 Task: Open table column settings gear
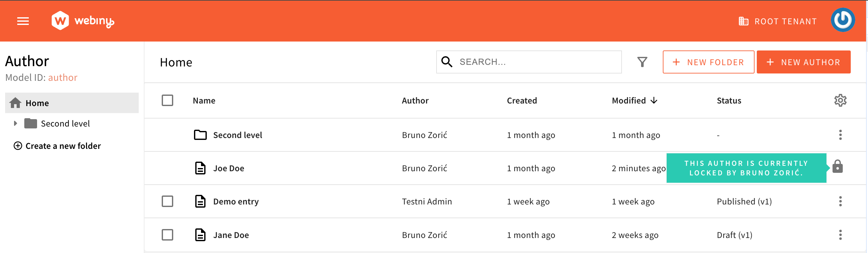[x=840, y=100]
